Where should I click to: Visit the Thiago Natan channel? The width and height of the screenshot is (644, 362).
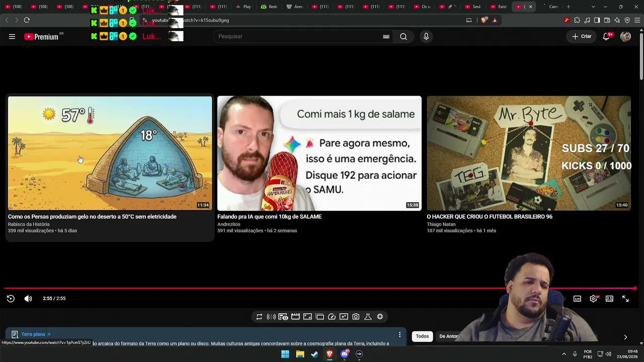point(441,224)
